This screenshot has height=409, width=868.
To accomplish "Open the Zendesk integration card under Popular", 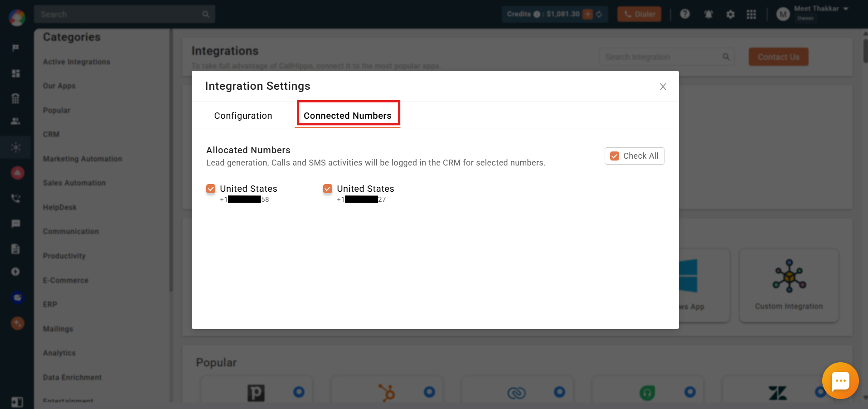I will click(777, 390).
